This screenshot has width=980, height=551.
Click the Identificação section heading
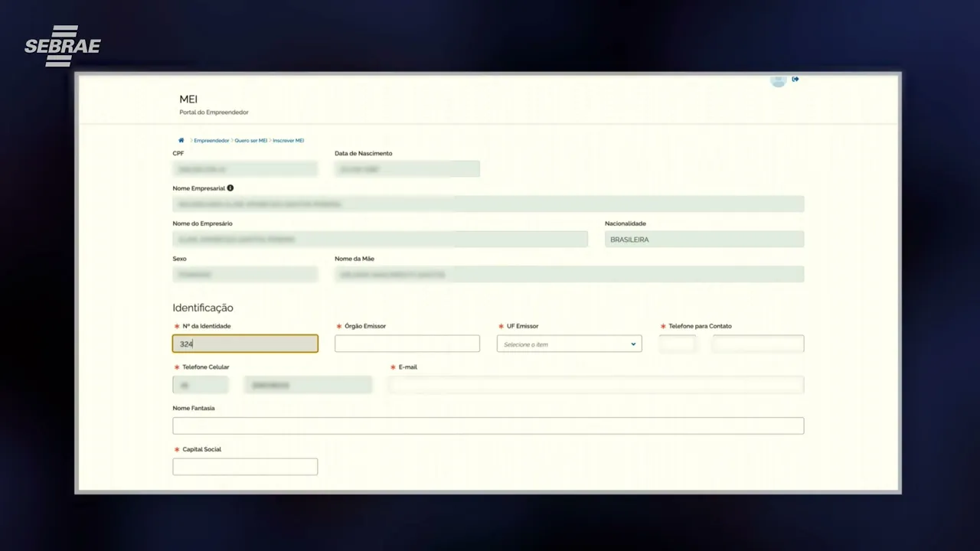tap(203, 308)
